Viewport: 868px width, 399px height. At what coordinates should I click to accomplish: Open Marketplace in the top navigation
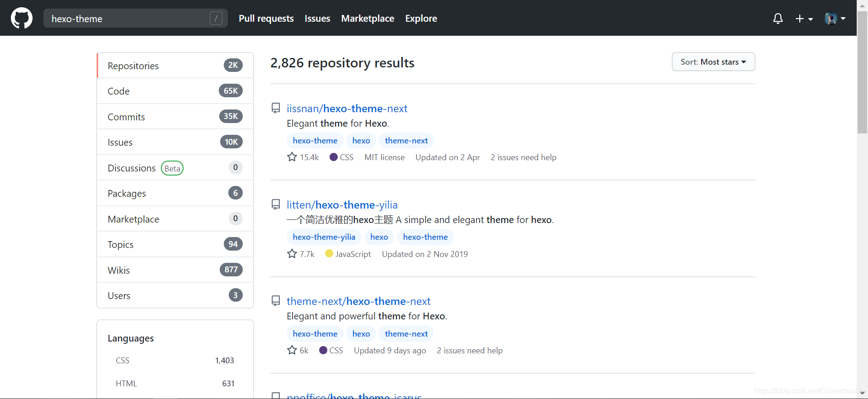(x=368, y=19)
